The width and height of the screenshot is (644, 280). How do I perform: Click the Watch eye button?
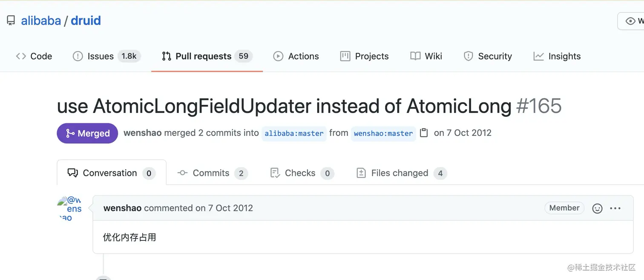[631, 21]
